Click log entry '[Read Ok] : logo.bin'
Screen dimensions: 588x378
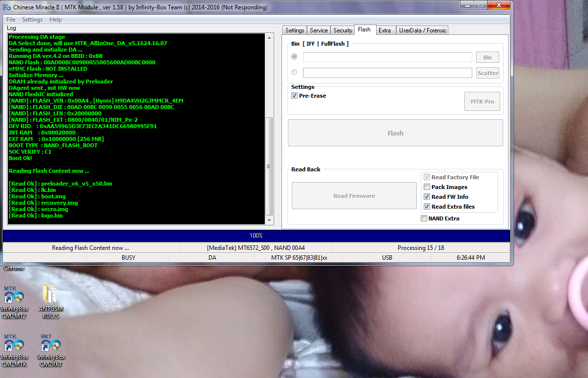click(x=36, y=216)
